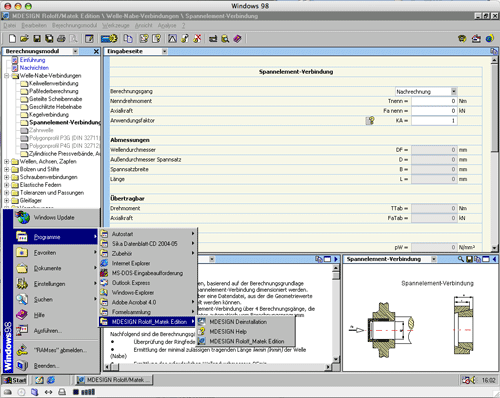Click MDESIGN Roloff/Matek taskbar button
The image size is (500, 398).
tap(114, 380)
